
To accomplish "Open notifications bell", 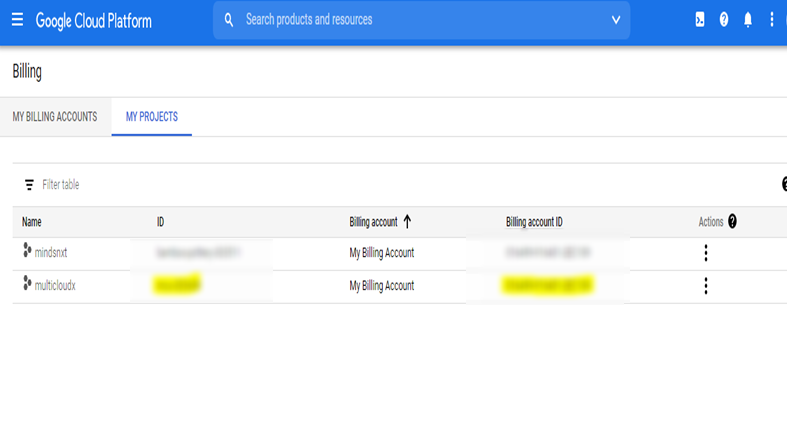I will (748, 20).
